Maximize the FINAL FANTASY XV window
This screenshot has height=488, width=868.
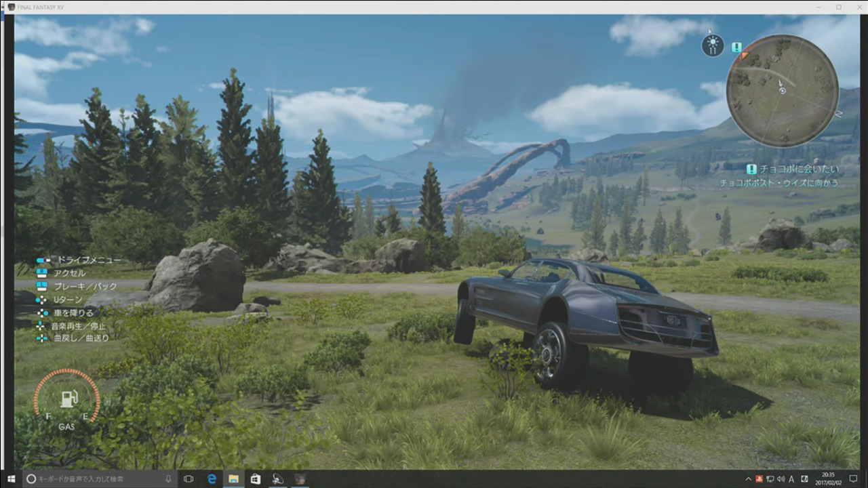839,7
